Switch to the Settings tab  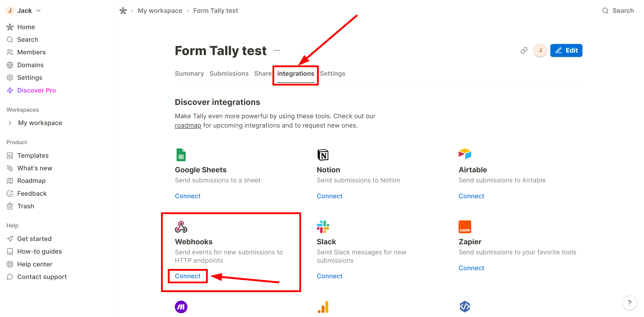333,73
